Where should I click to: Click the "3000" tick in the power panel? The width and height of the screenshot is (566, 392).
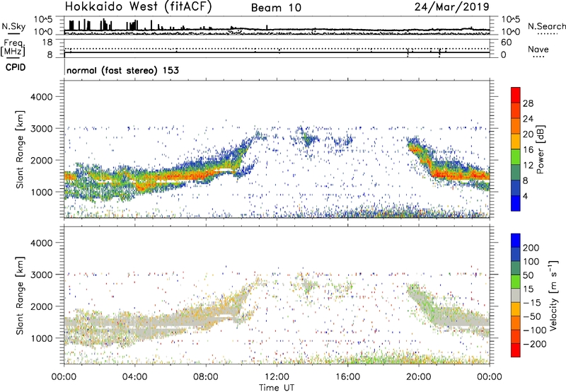click(41, 129)
